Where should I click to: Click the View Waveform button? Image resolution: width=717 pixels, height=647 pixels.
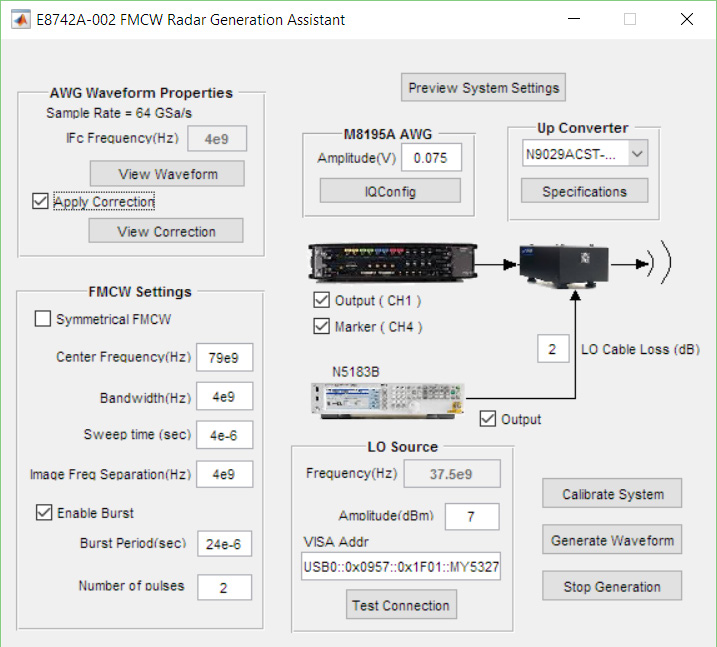click(167, 174)
